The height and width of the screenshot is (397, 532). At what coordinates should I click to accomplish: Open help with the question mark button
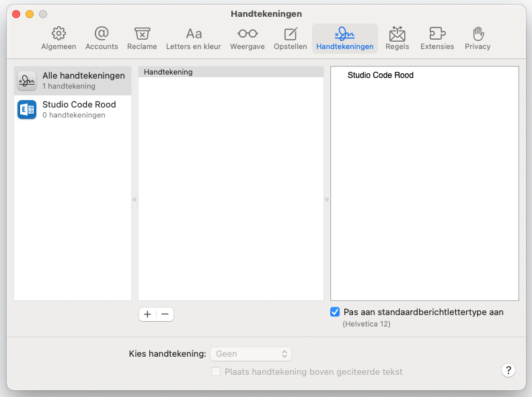[x=508, y=370]
